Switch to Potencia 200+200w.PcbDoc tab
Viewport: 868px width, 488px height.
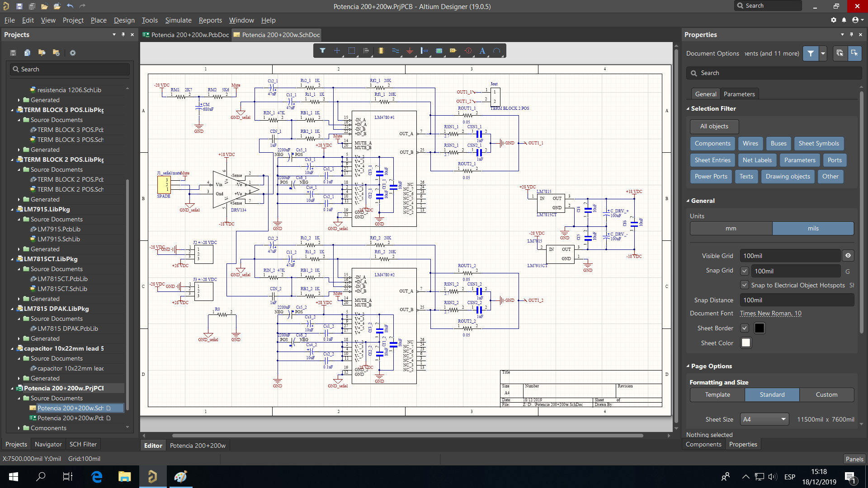[186, 35]
